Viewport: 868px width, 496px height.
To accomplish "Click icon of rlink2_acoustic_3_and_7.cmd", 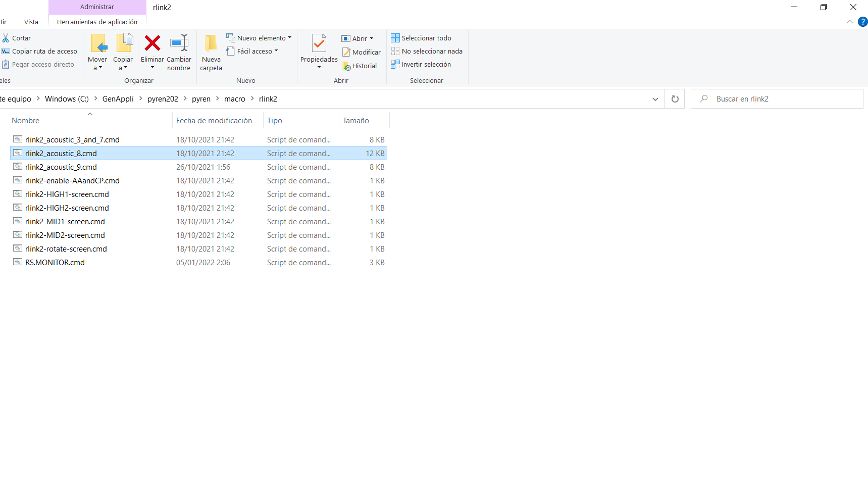I will point(18,139).
